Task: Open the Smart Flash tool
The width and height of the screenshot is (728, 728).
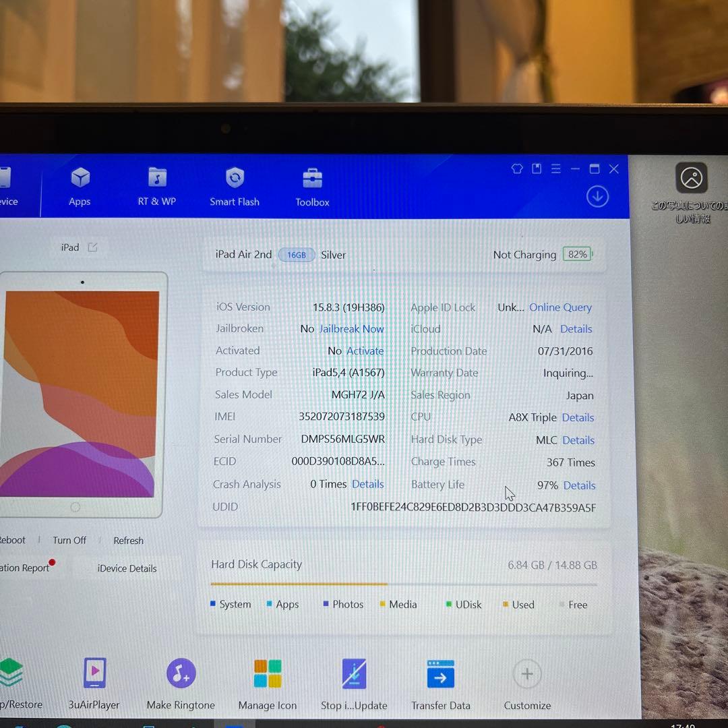Action: pyautogui.click(x=235, y=179)
